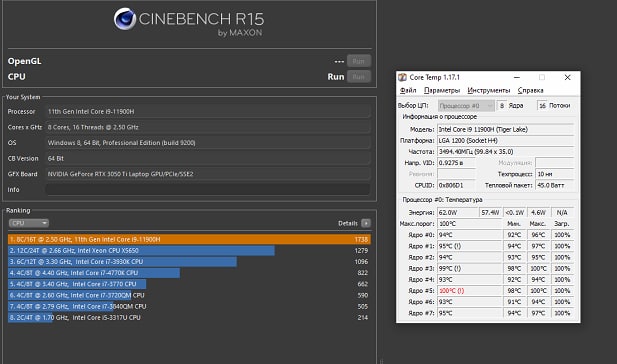Click the Cores x GHz field

click(208, 127)
